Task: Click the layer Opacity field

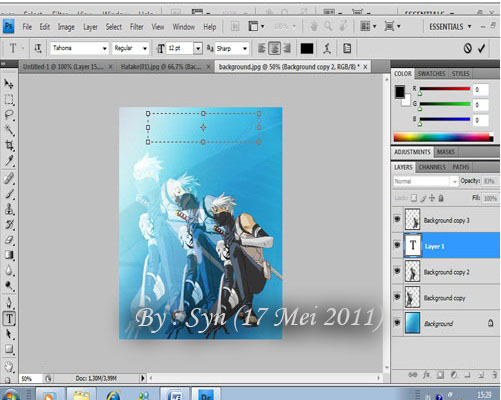Action: [490, 181]
